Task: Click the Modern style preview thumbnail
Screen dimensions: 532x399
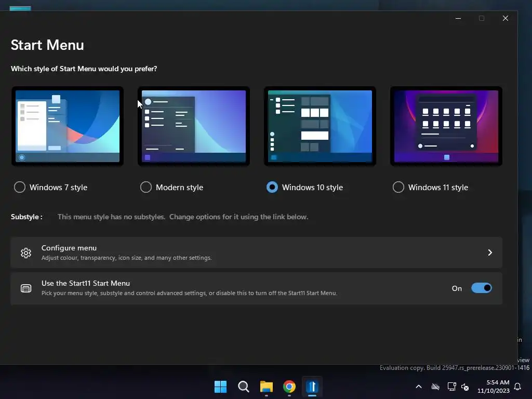Action: [x=194, y=126]
